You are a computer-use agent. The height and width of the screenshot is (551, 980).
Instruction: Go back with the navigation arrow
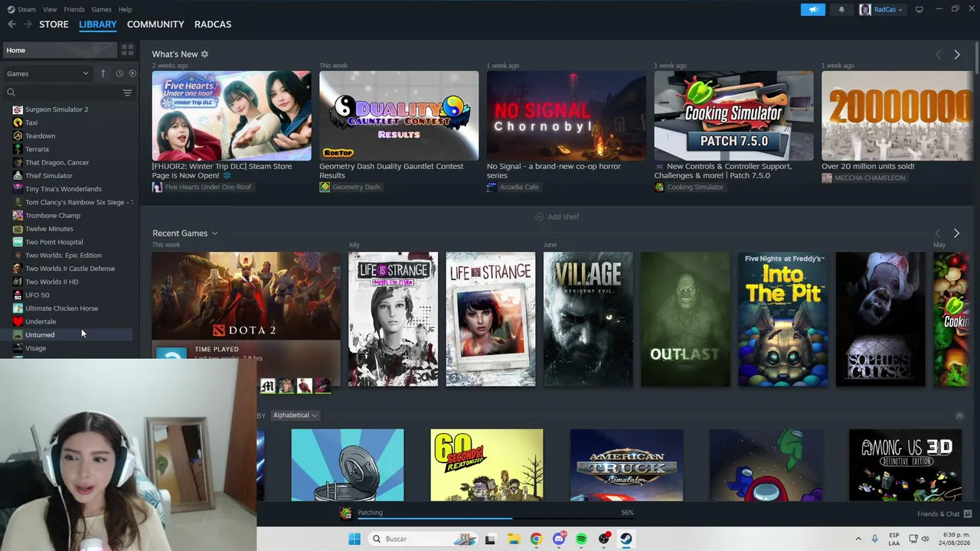pyautogui.click(x=11, y=24)
